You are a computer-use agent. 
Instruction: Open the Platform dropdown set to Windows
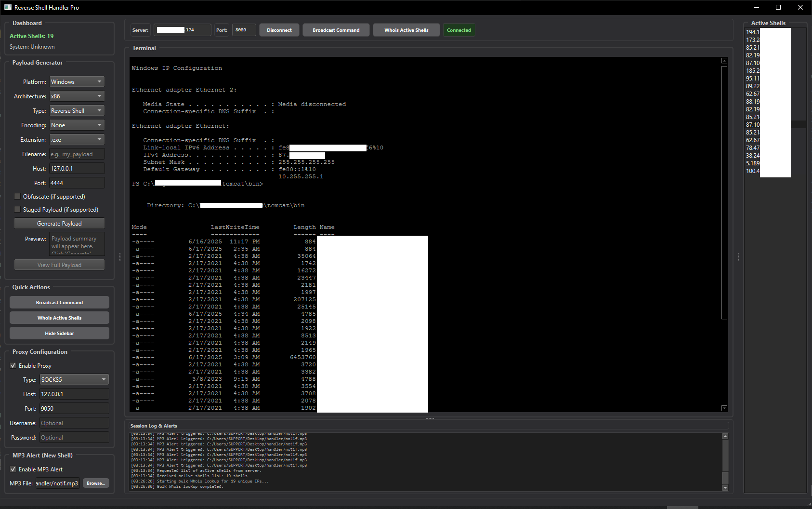coord(77,82)
